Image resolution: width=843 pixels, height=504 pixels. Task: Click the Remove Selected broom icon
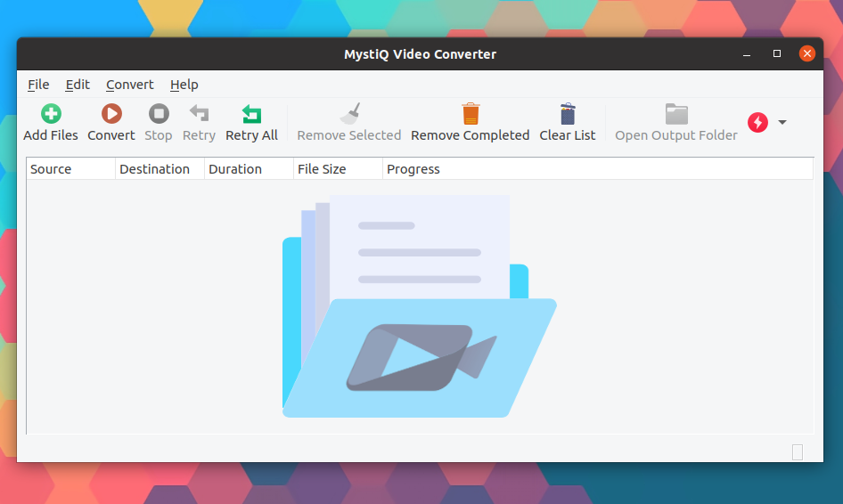[x=349, y=113]
